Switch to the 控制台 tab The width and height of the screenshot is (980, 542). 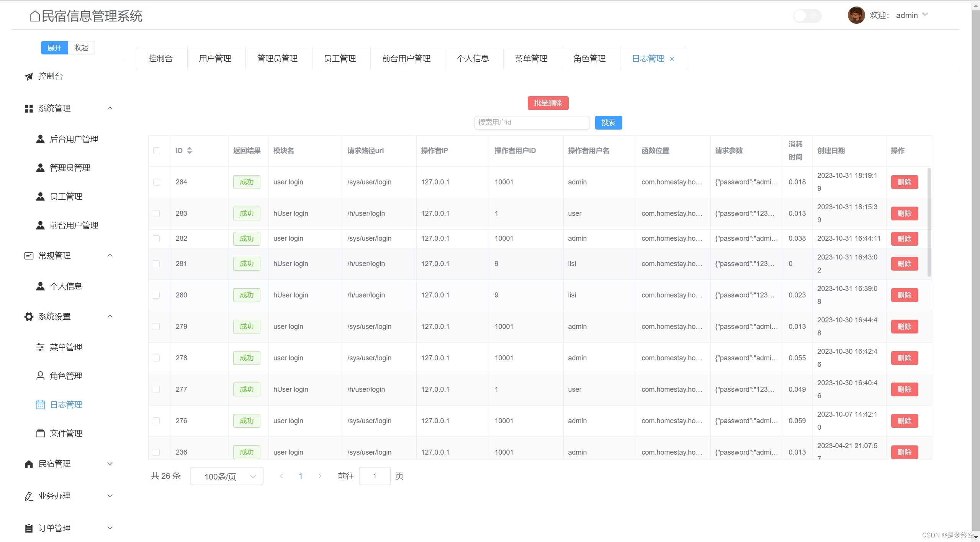[x=161, y=59]
